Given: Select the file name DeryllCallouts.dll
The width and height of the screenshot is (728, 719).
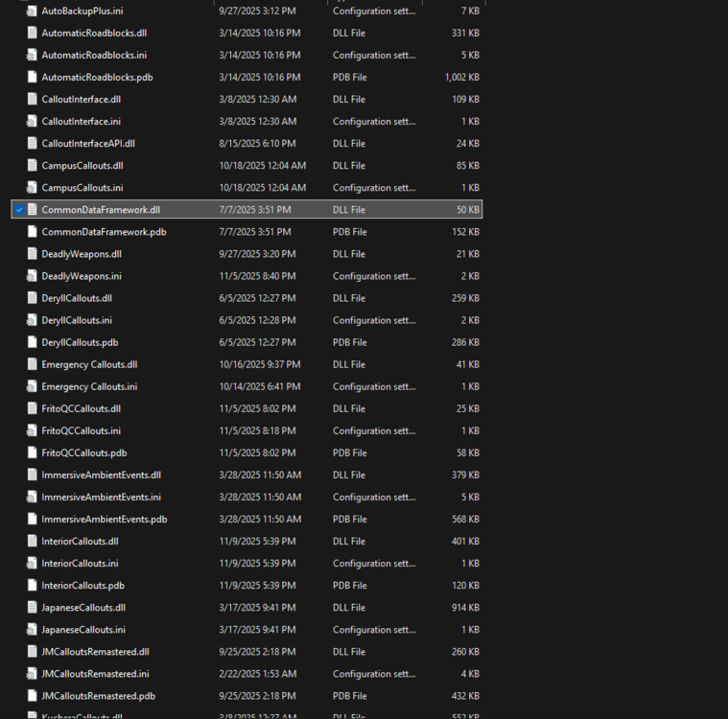Looking at the screenshot, I should pos(77,298).
